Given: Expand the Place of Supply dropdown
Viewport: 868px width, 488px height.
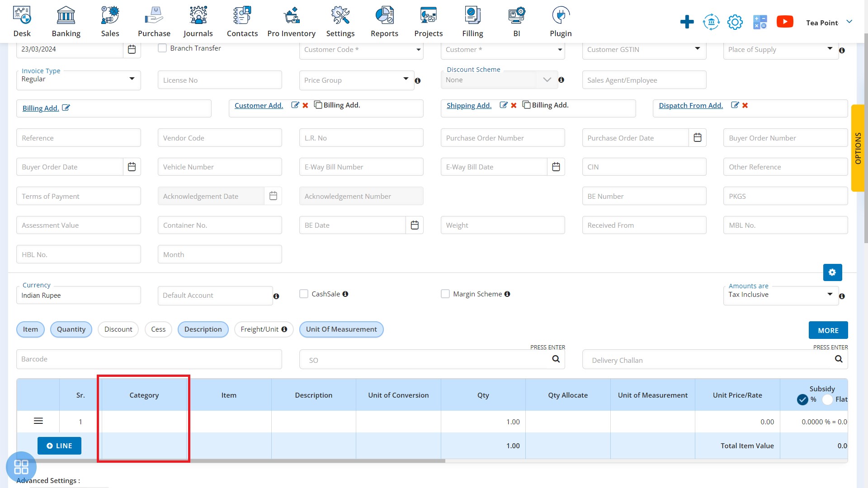Looking at the screenshot, I should tap(830, 48).
